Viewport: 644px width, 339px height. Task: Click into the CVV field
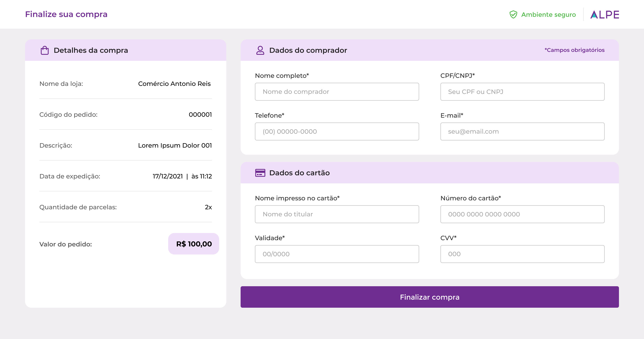[x=522, y=254]
